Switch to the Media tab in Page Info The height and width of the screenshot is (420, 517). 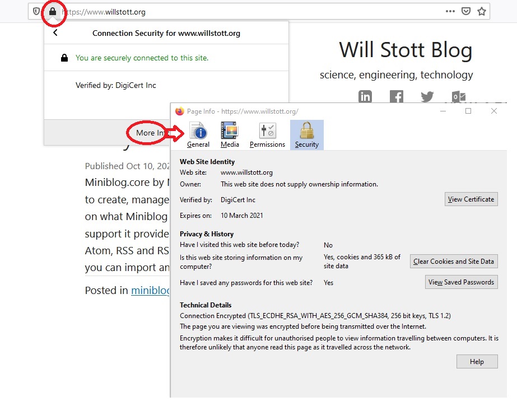point(230,134)
